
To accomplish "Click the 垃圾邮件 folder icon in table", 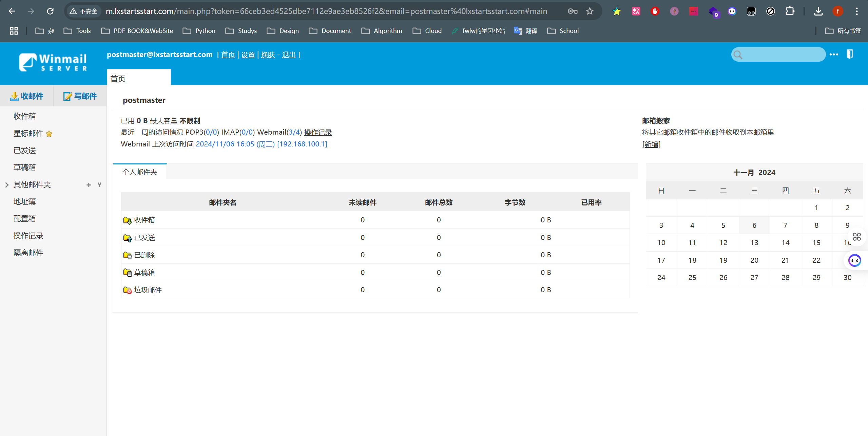I will click(128, 290).
